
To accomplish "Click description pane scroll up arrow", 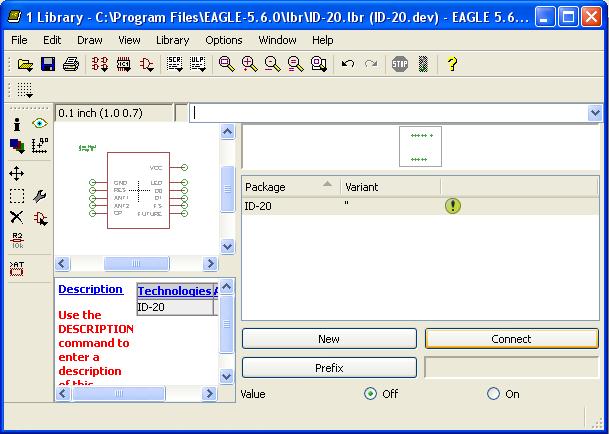I will click(x=227, y=287).
